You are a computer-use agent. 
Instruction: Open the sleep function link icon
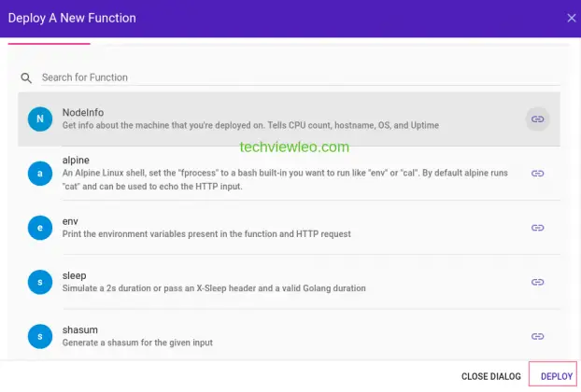(x=537, y=282)
